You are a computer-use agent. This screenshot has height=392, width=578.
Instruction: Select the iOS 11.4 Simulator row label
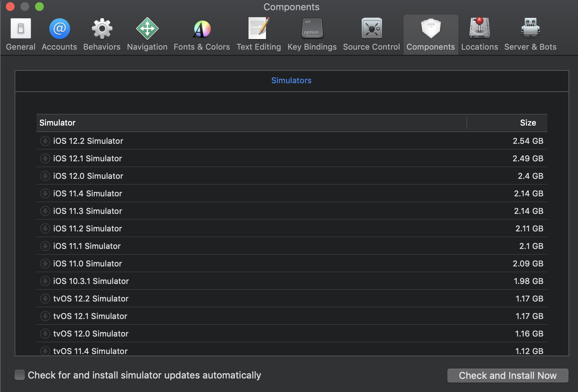(88, 193)
